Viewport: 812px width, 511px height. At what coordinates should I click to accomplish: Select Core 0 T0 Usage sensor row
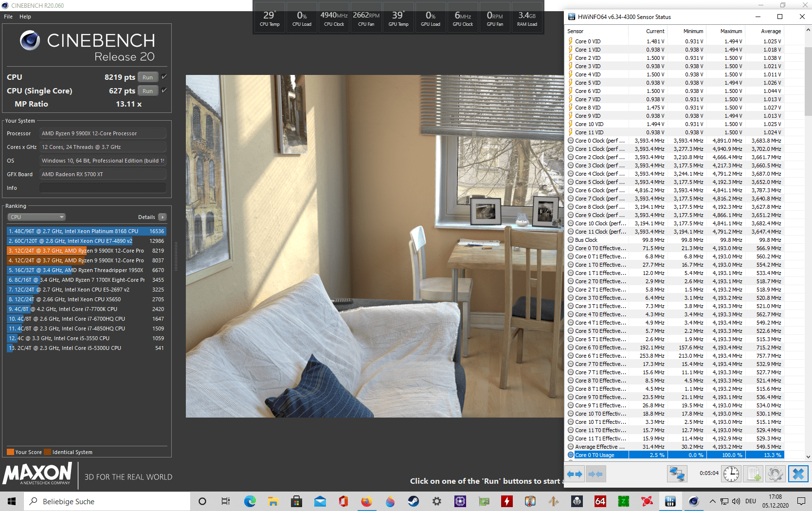coord(675,455)
